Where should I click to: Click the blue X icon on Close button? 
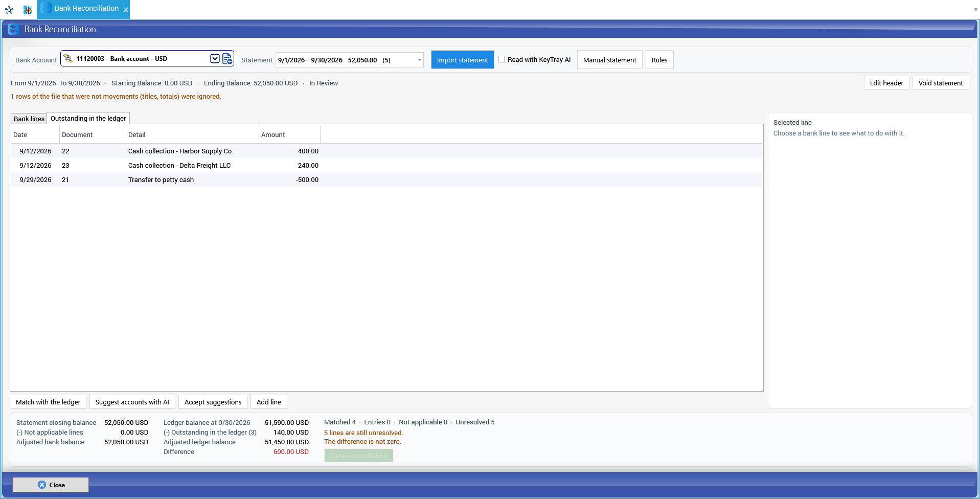click(42, 485)
